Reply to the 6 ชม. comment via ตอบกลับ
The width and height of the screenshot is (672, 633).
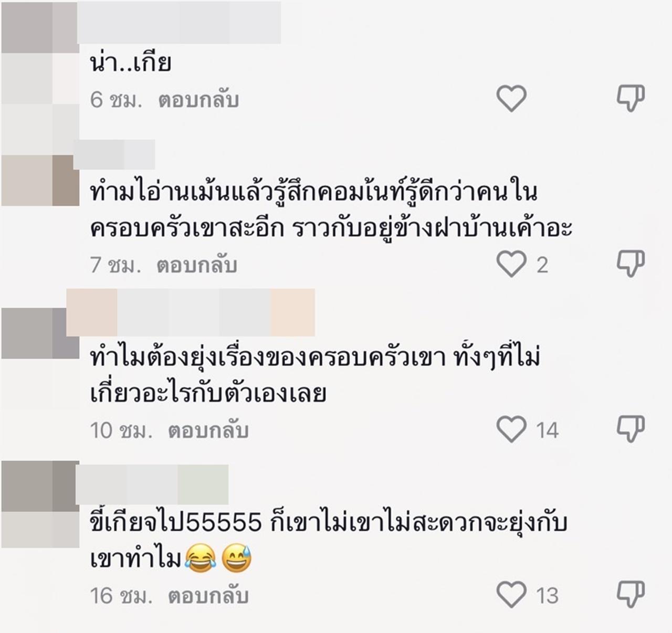[198, 99]
